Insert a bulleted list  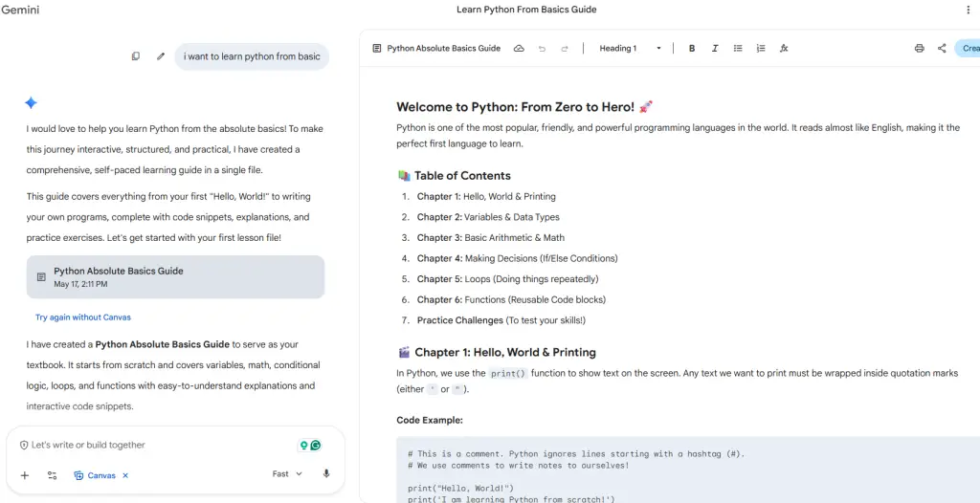click(x=738, y=48)
